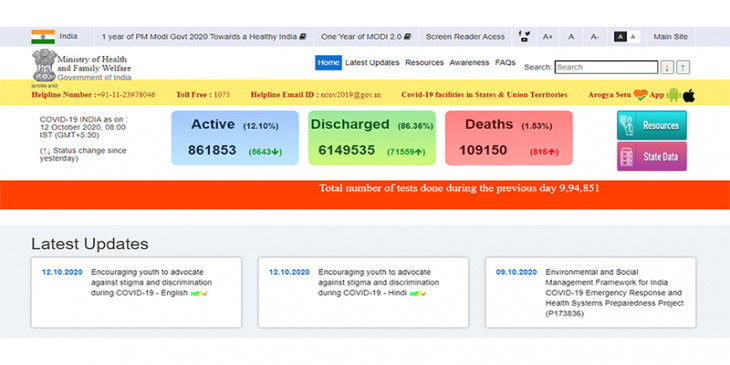Increase font size with A+
Viewport: 730px width, 365px height.
[548, 37]
